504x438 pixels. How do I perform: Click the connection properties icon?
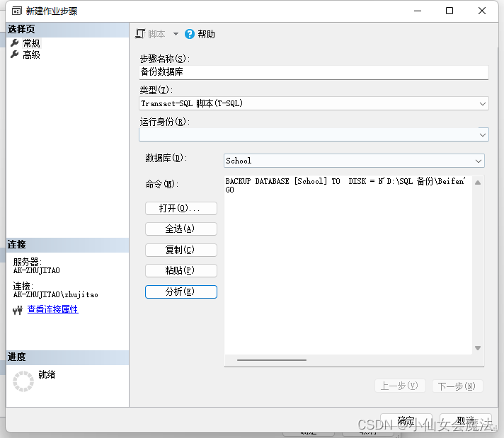pyautogui.click(x=18, y=310)
